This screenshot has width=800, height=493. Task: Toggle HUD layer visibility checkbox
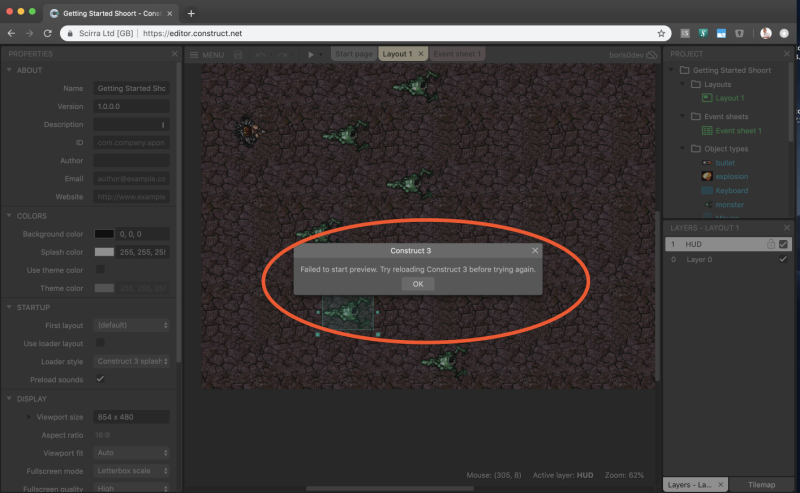pyautogui.click(x=784, y=244)
